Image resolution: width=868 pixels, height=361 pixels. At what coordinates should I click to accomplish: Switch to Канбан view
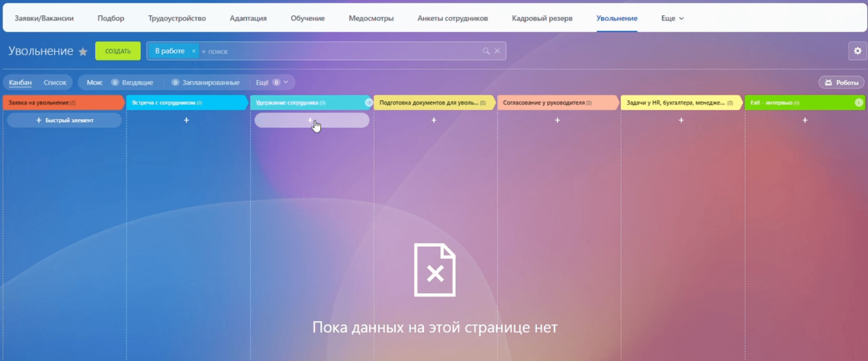20,82
